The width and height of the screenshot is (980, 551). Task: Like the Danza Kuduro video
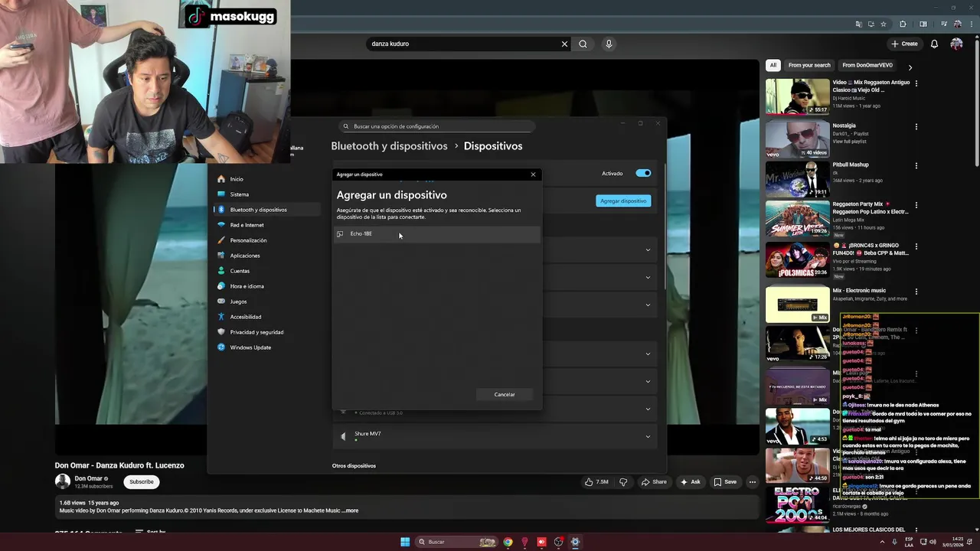596,482
